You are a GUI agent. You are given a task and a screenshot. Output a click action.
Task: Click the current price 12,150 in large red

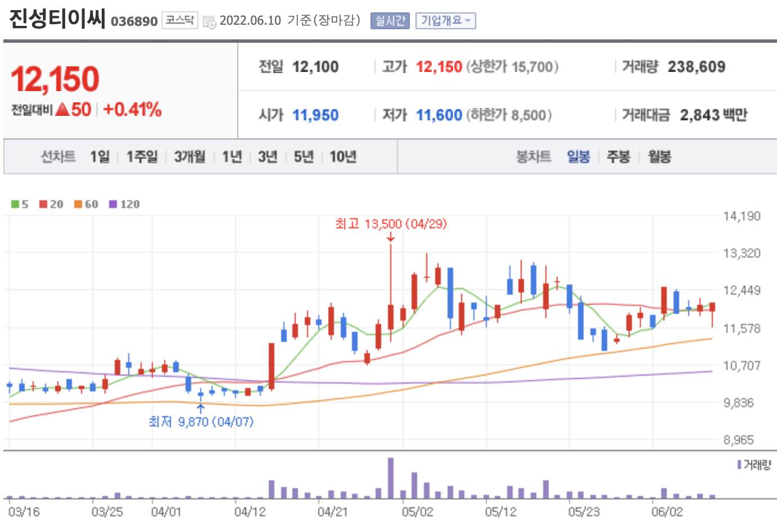(55, 79)
